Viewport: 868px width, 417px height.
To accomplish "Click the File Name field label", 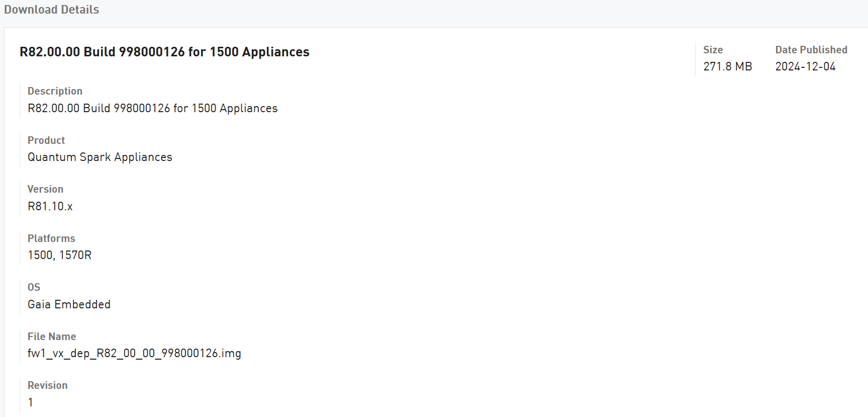I will click(x=52, y=337).
